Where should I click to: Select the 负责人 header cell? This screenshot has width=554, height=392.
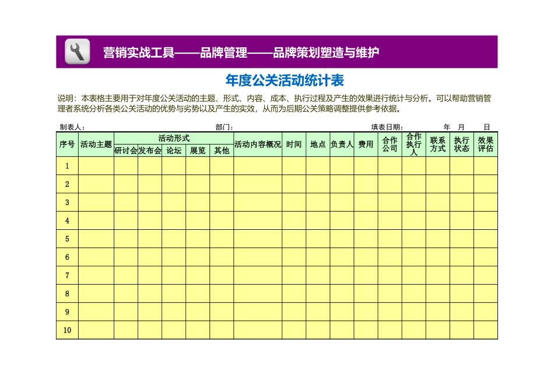[341, 144]
